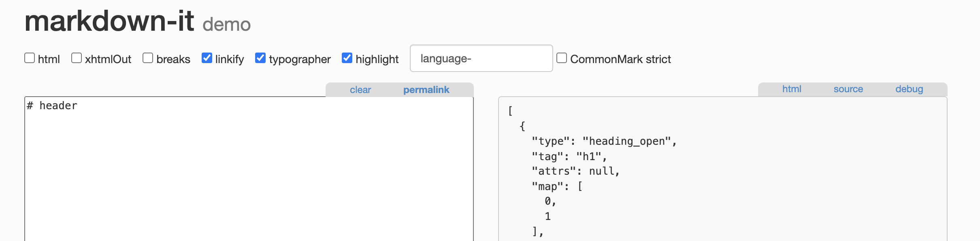Disable the typographer checkbox

pos(260,58)
